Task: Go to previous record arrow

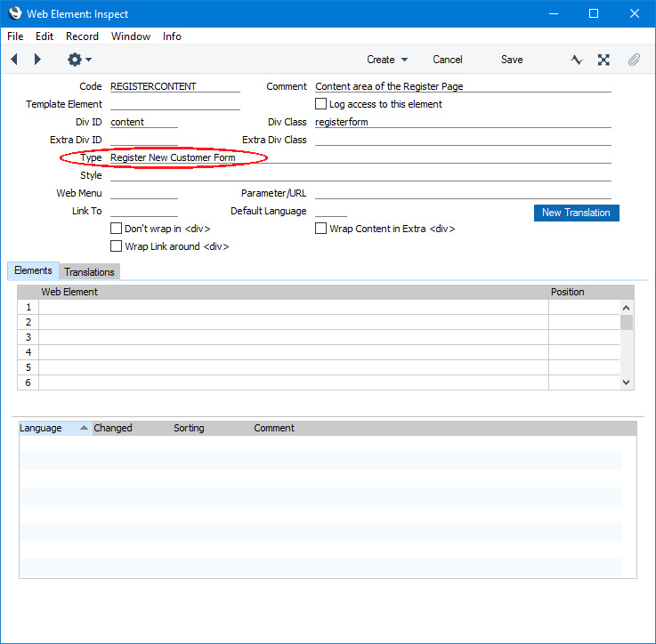Action: (14, 60)
